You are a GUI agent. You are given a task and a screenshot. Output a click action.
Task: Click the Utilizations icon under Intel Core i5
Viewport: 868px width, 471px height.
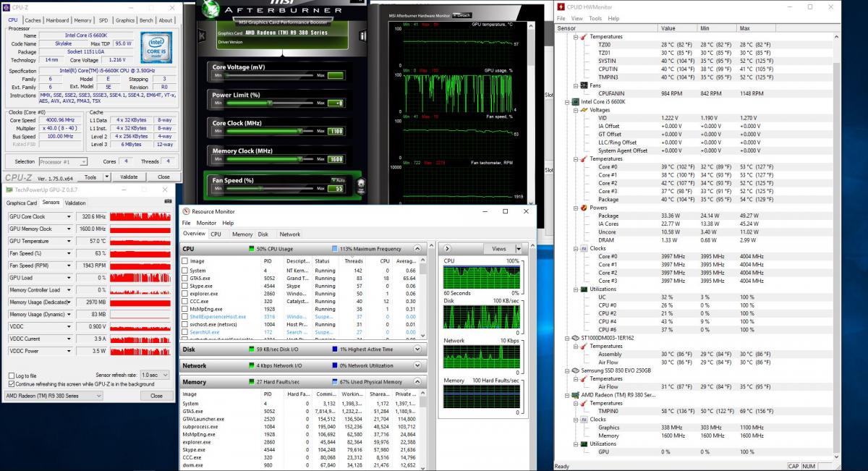pos(584,289)
